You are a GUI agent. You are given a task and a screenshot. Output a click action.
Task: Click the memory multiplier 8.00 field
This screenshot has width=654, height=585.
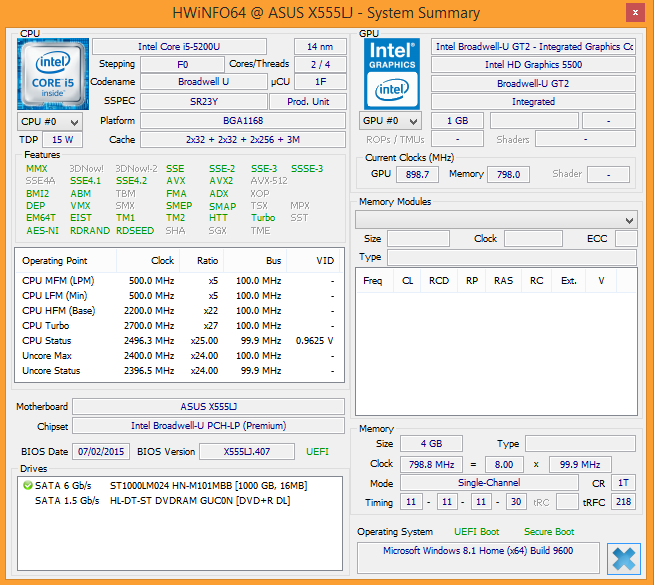coord(504,464)
